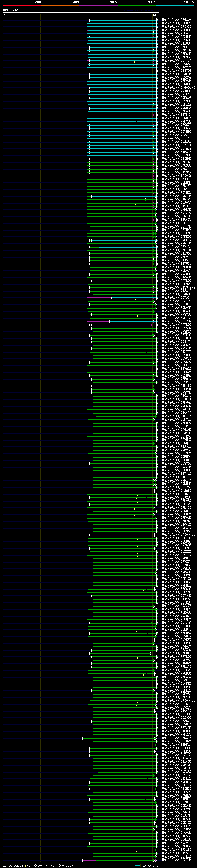
Task: Choose hit UniRef100_A9NNN9
Action: [x=176, y=484]
